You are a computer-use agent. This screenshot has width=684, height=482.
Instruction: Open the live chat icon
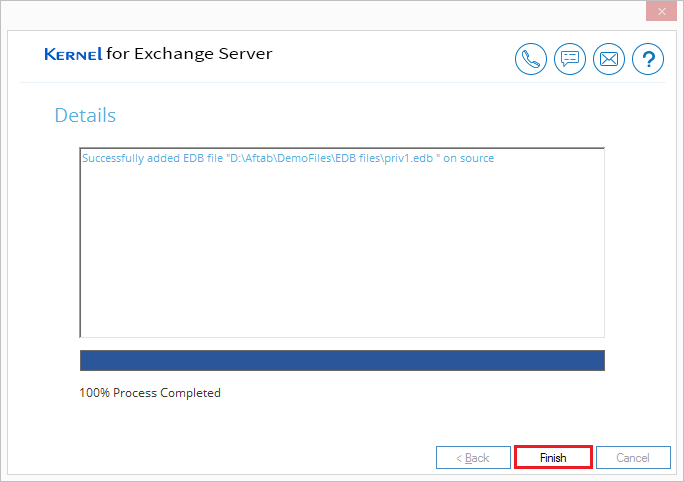(x=570, y=59)
